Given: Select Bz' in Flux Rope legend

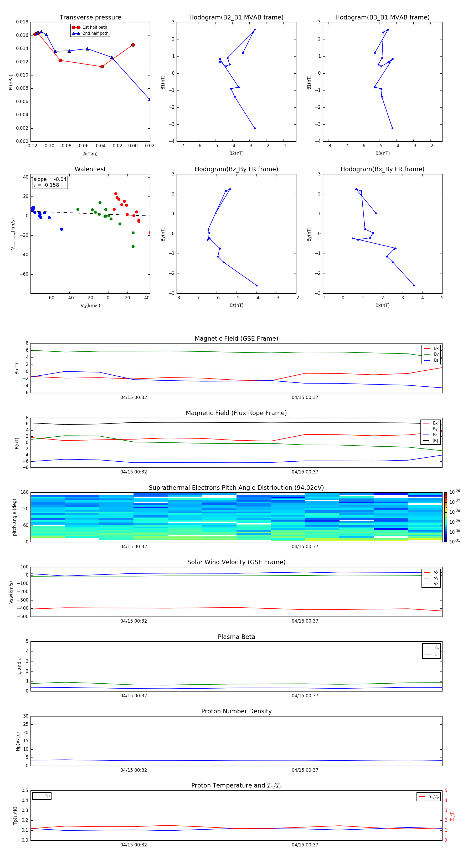Looking at the screenshot, I should click(x=431, y=435).
